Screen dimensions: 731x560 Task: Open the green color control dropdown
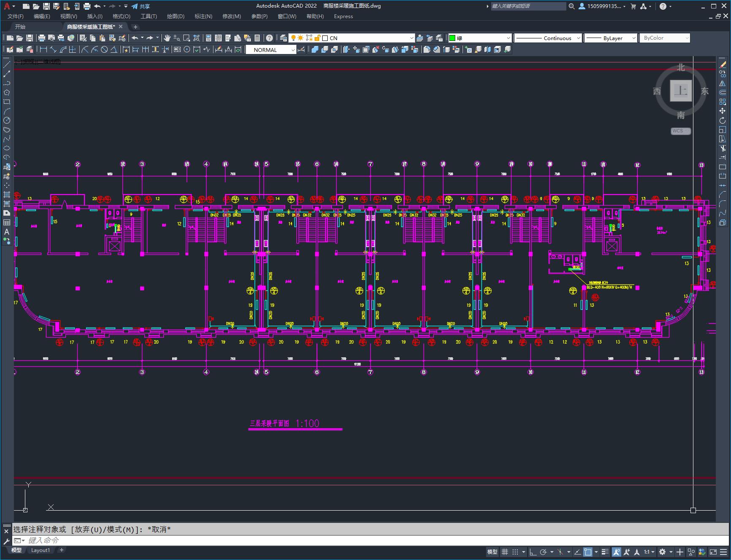click(x=508, y=38)
